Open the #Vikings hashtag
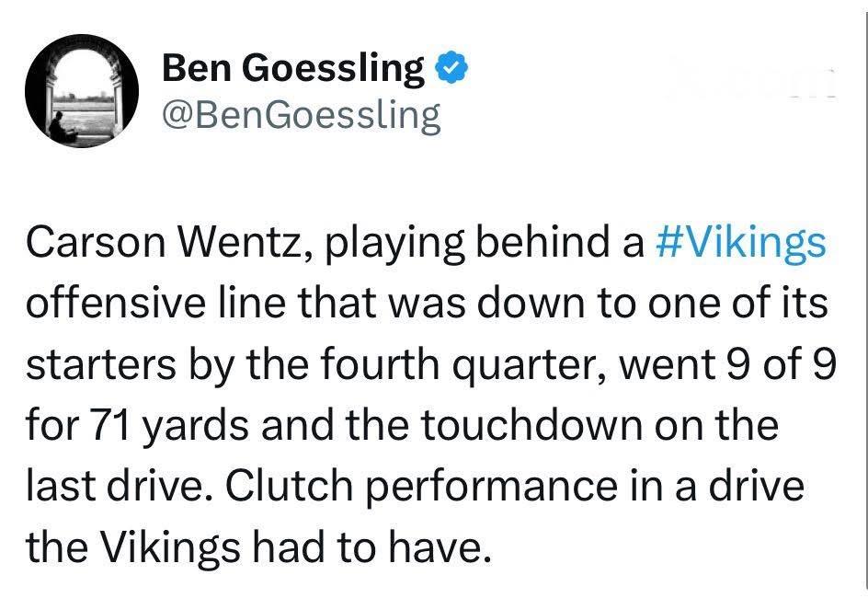The image size is (868, 598). pos(741,244)
